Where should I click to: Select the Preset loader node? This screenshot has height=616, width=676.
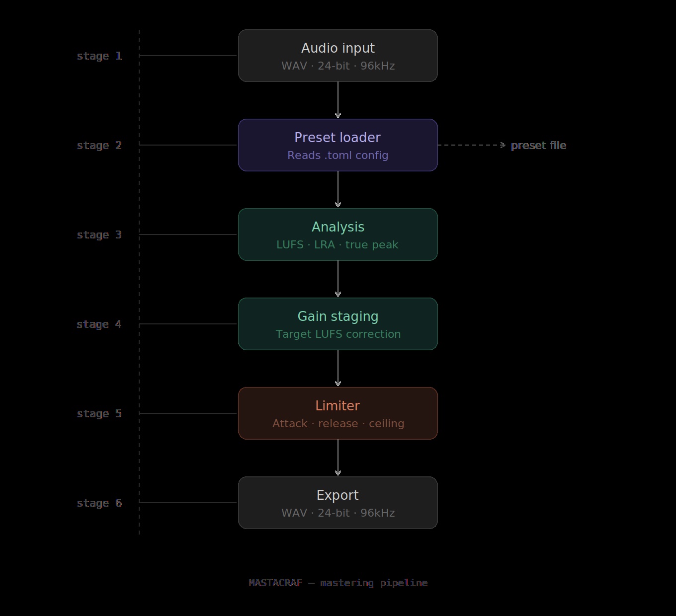[x=338, y=145]
